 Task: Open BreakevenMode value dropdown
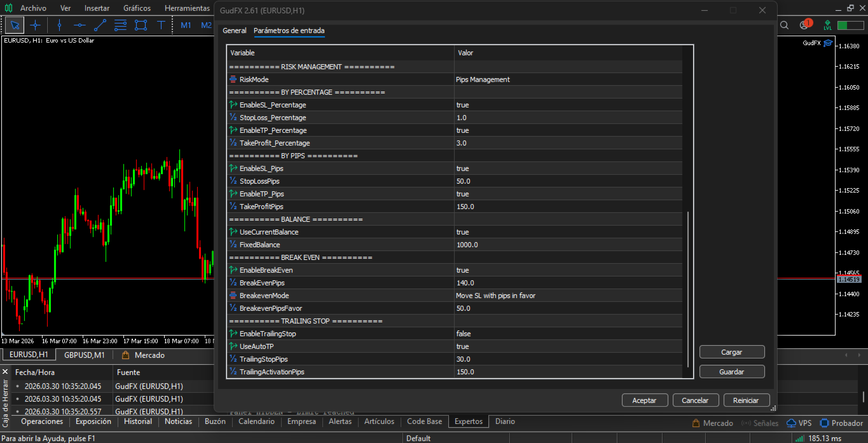click(566, 296)
